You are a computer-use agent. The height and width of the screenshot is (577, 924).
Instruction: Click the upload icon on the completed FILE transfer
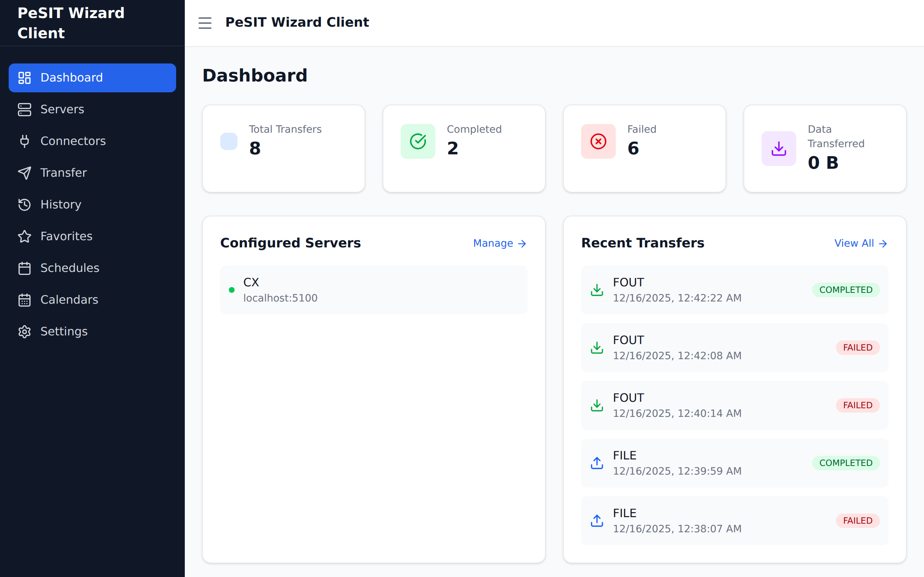point(597,463)
